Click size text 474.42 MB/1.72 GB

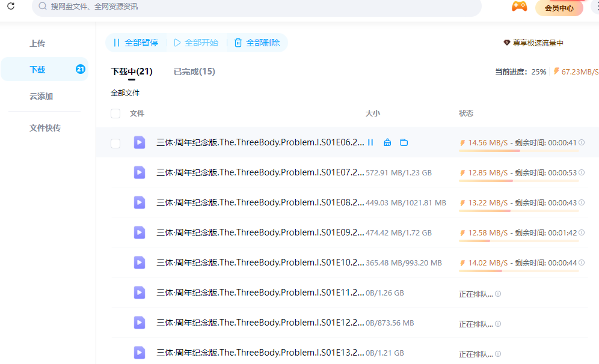tap(399, 232)
